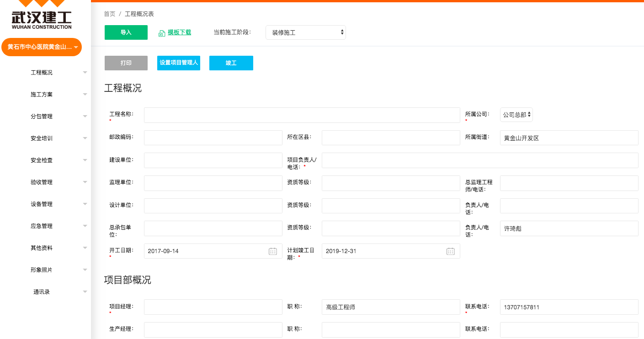The width and height of the screenshot is (644, 339).
Task: Click the 所在区县 input field
Action: point(391,138)
